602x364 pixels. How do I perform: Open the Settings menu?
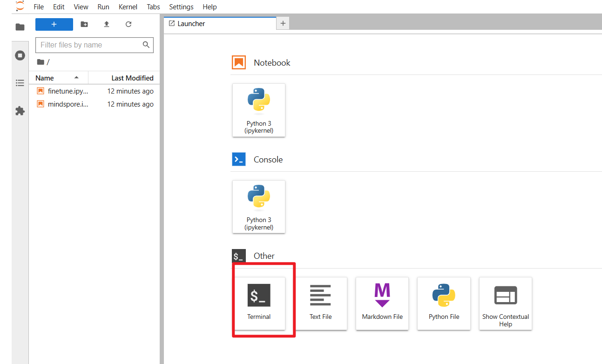coord(181,7)
